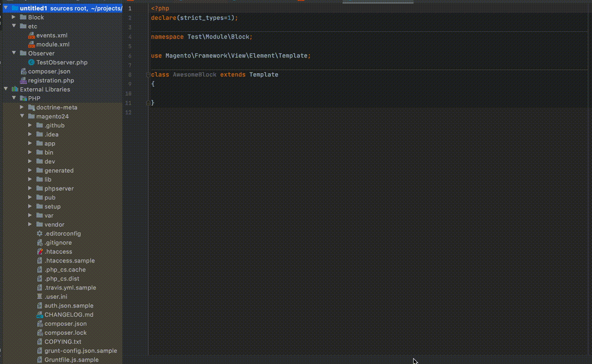The image size is (592, 364).
Task: Expand the Block folder
Action: (14, 17)
